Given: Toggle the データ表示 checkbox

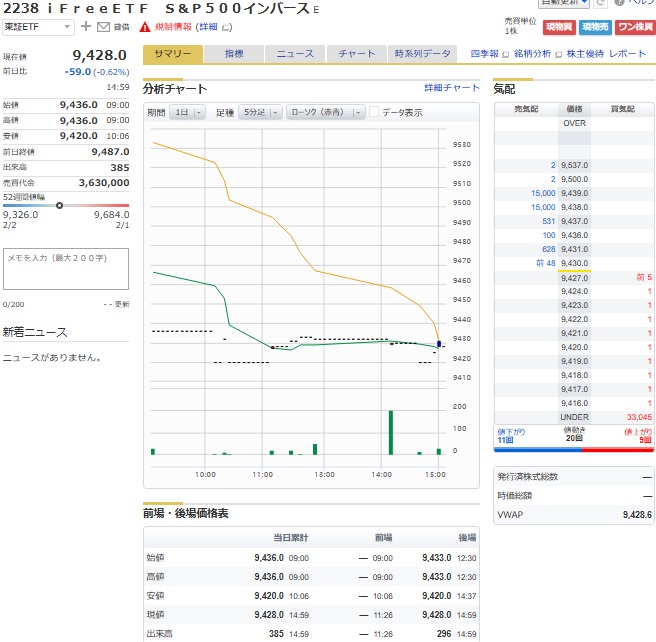Looking at the screenshot, I should point(374,112).
